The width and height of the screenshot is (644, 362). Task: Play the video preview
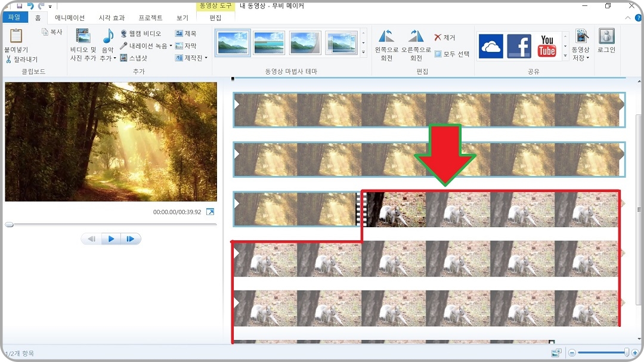tap(111, 239)
